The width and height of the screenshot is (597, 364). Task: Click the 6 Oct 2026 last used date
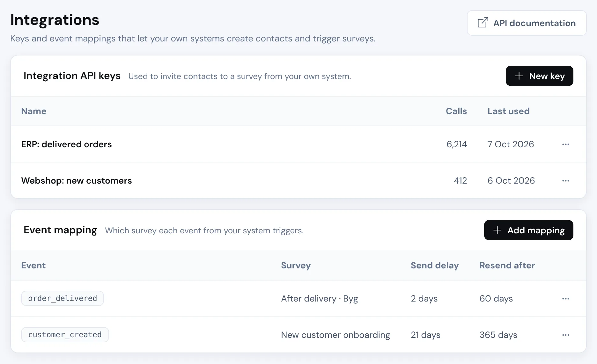(511, 181)
